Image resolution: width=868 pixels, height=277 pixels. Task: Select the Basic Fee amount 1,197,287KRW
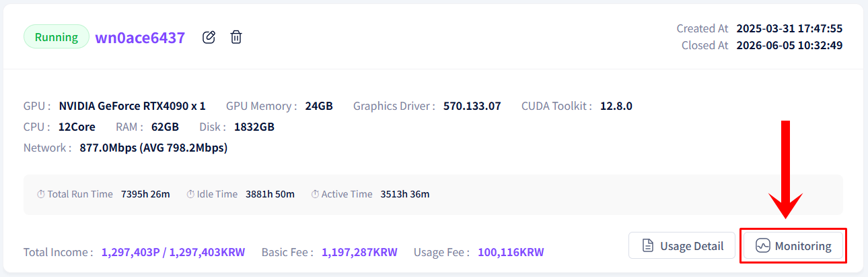coord(359,252)
